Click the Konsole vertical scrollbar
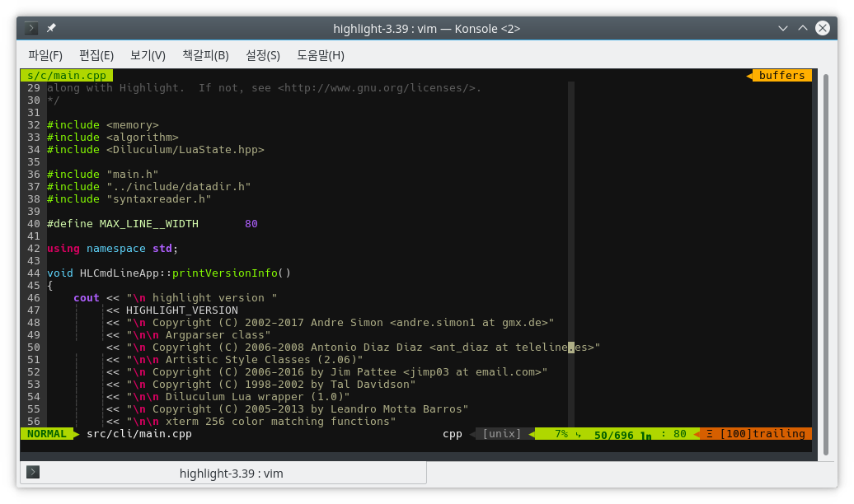 tap(826, 264)
